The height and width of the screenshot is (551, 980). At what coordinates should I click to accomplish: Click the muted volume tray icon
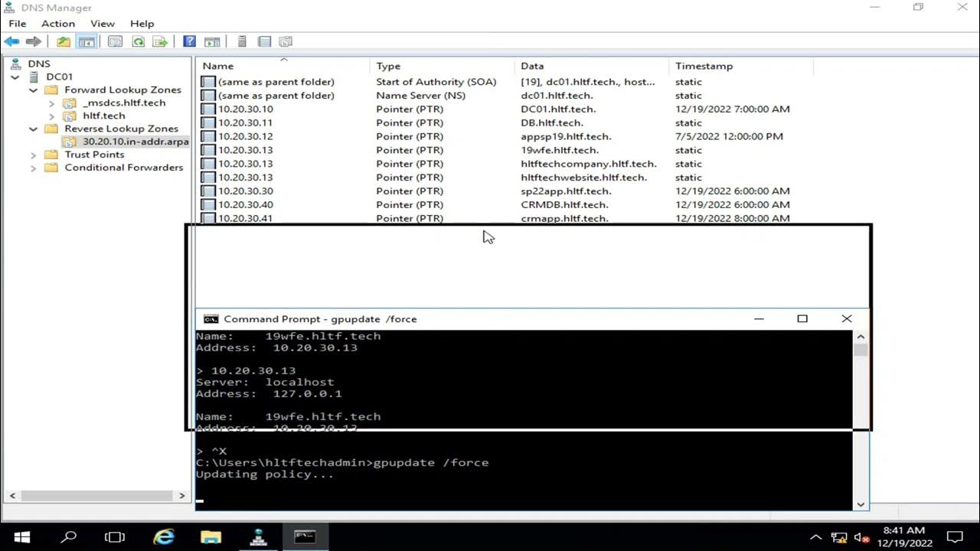coord(861,537)
